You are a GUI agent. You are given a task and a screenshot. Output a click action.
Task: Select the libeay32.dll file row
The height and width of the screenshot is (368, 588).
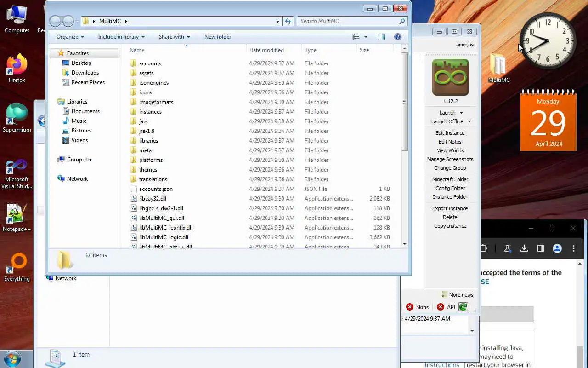coord(260,199)
